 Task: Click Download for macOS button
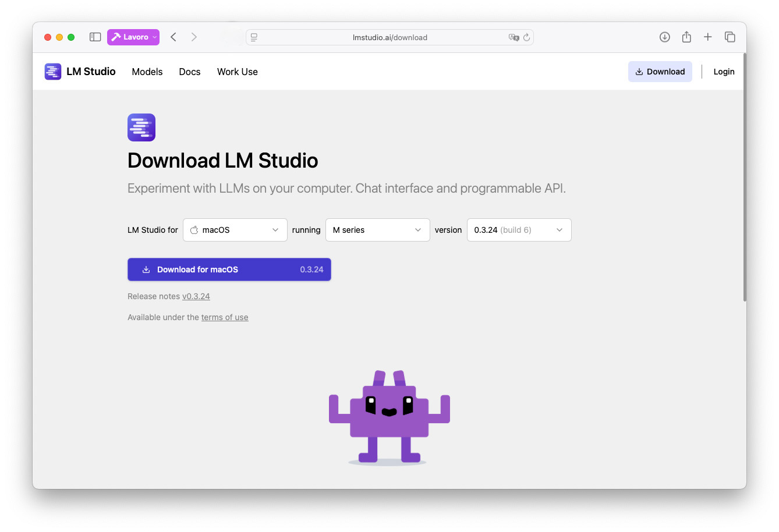[229, 269]
